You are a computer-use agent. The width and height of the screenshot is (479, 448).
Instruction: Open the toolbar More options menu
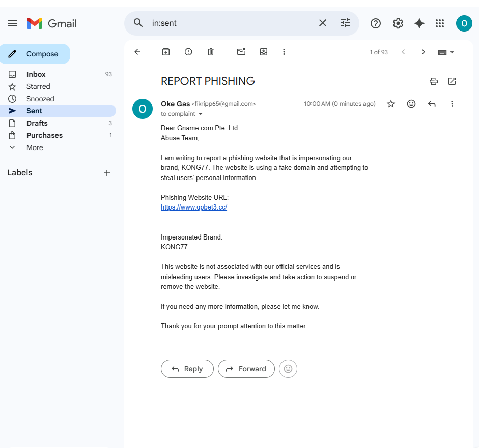(x=284, y=52)
